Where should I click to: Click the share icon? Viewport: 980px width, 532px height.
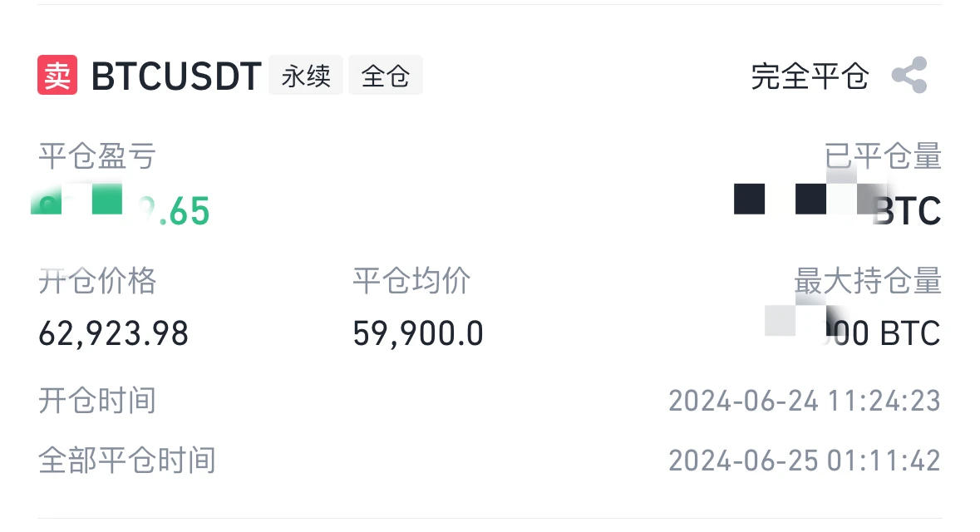[909, 76]
